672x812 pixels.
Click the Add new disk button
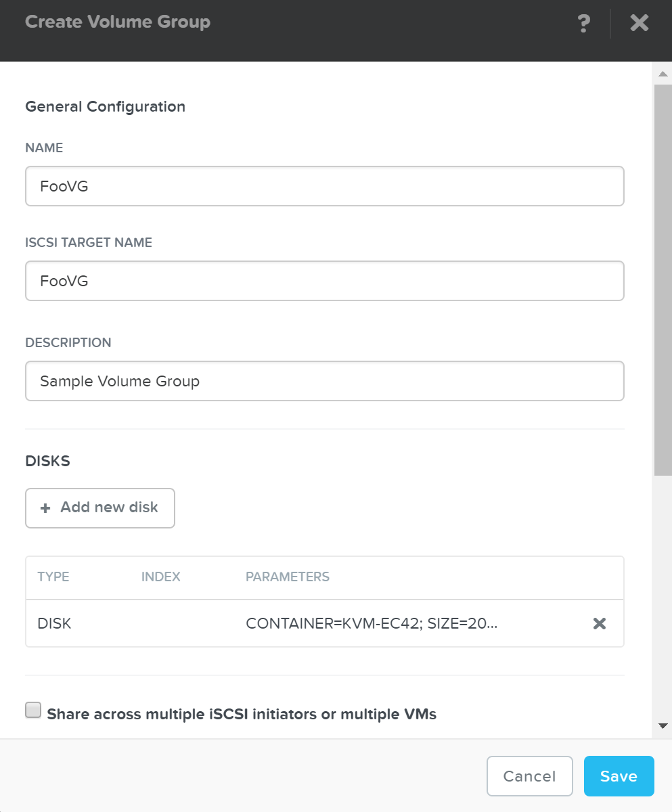click(99, 507)
